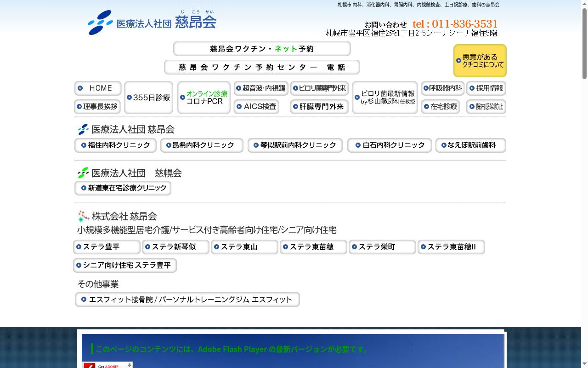
Task: Open 慈昂会ワクチン・ネット予約 button
Action: 262,49
